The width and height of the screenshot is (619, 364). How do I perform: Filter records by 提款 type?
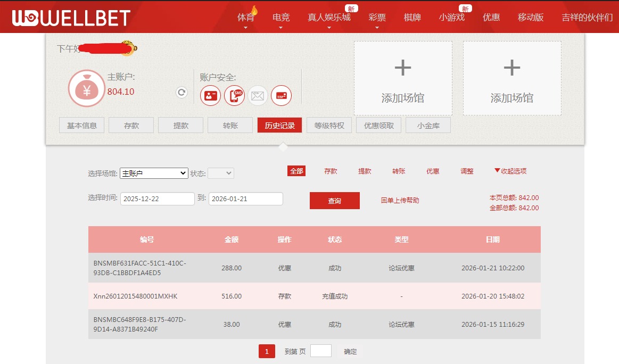tap(365, 171)
